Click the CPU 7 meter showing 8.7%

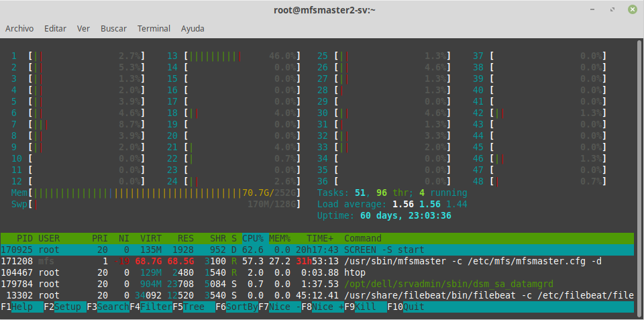[x=78, y=124]
